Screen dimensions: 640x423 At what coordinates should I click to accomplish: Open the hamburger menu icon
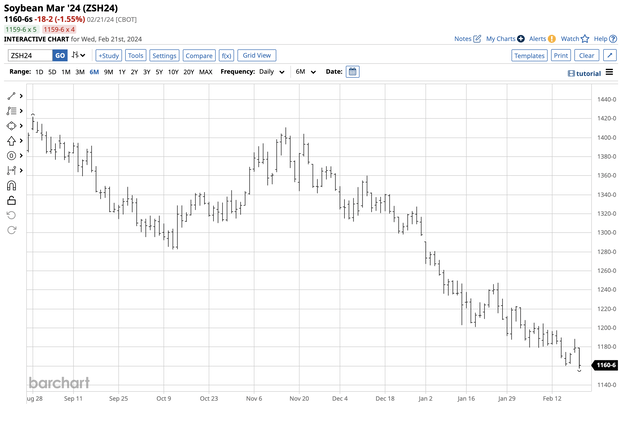[x=609, y=72]
